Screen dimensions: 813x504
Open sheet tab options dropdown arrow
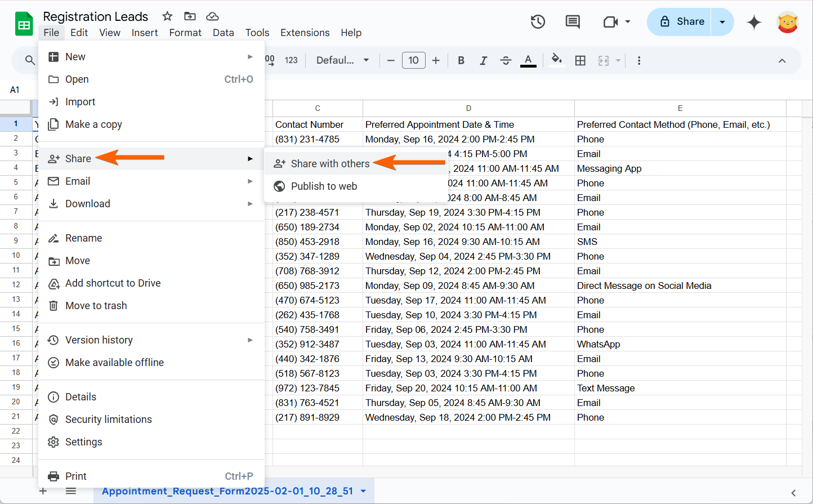(363, 491)
